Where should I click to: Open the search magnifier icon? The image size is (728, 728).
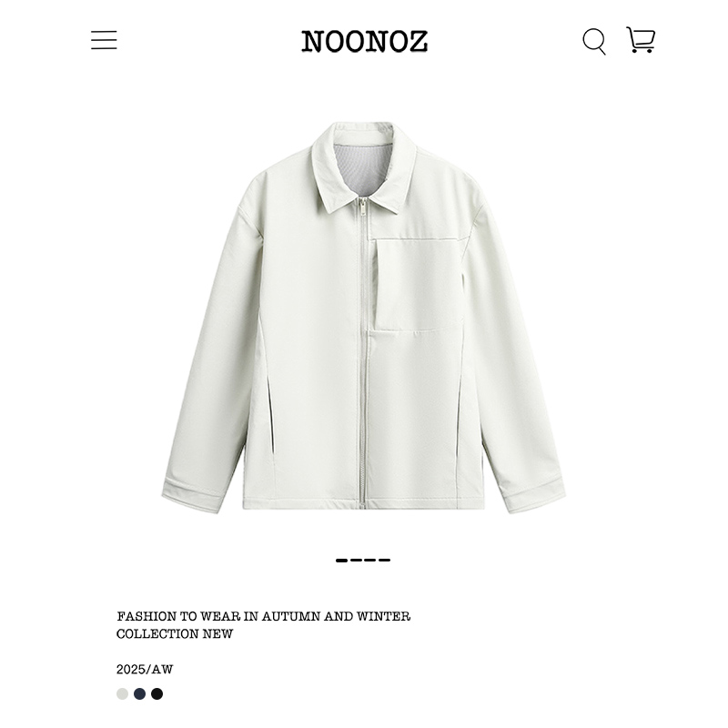[594, 41]
